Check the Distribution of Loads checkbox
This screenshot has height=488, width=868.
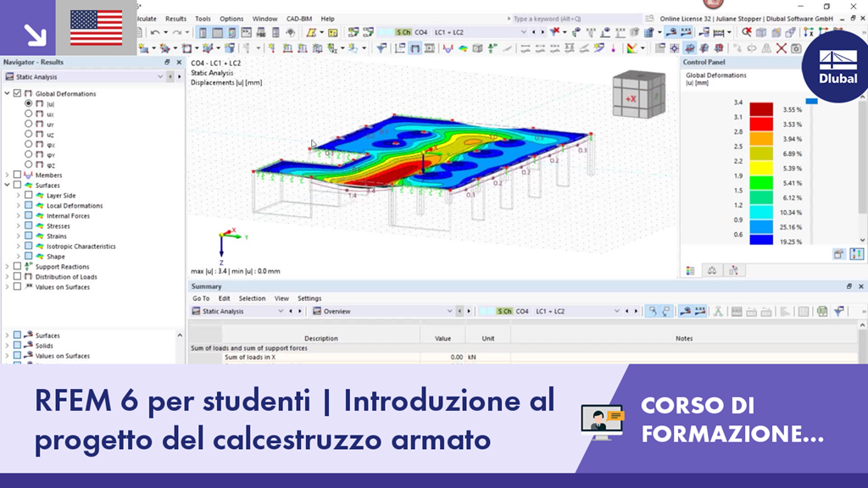(x=18, y=277)
